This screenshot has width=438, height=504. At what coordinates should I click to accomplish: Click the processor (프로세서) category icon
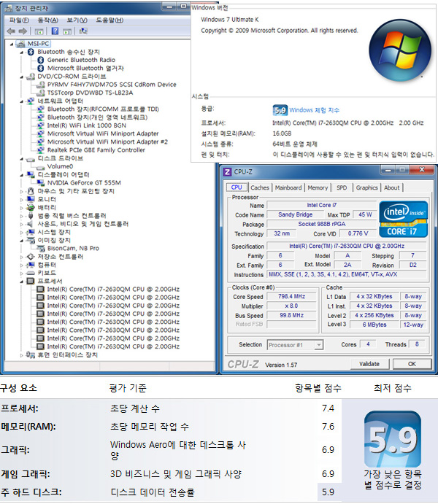pyautogui.click(x=31, y=281)
